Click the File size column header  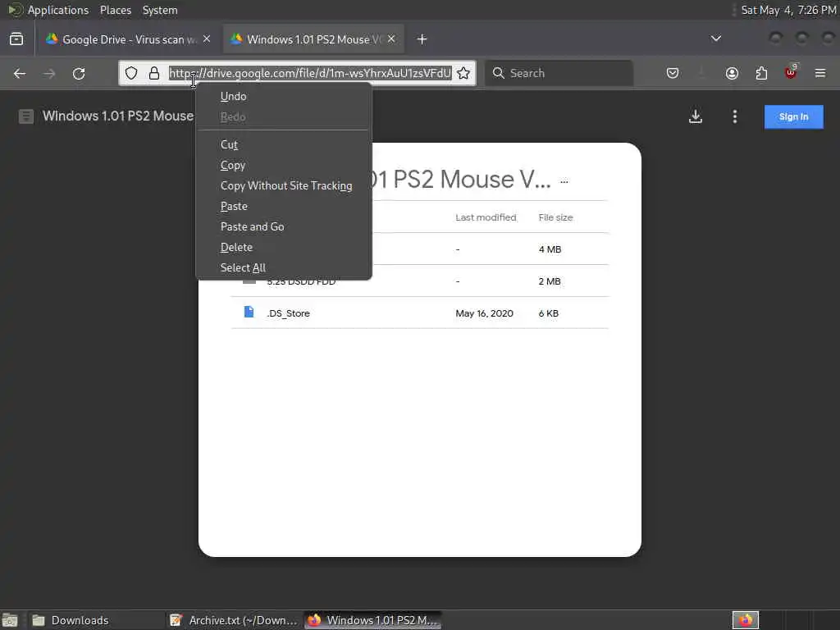point(555,217)
